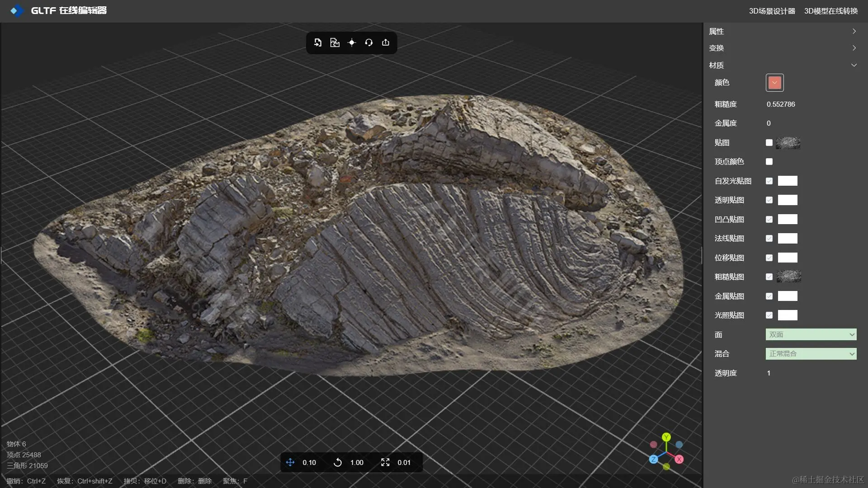Toggle the 顶点颜色 vertex color checkbox
Image resolution: width=868 pixels, height=488 pixels.
pos(769,162)
